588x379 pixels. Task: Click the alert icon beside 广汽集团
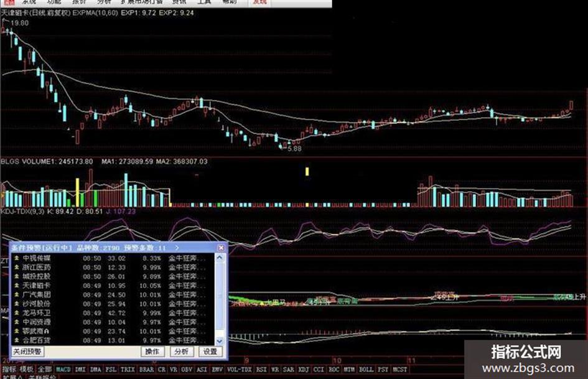coord(17,294)
